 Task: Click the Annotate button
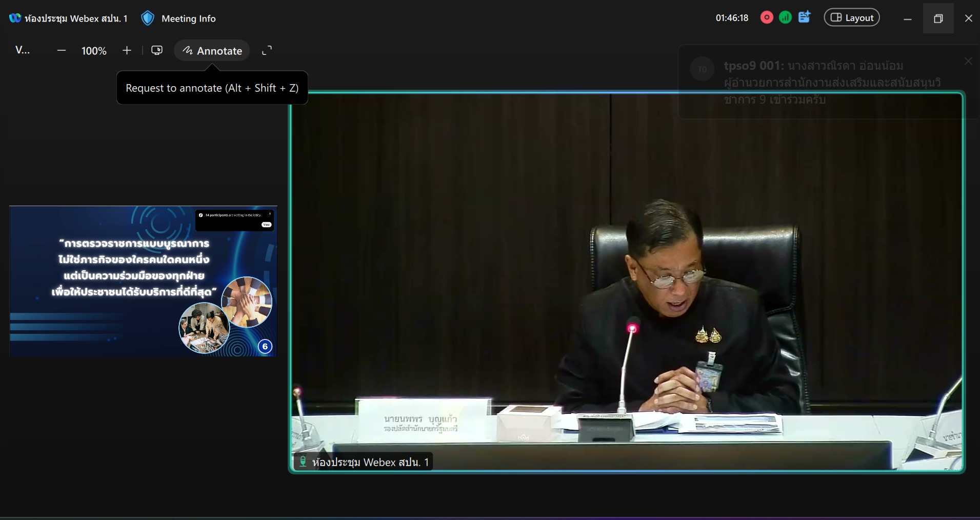pos(212,50)
